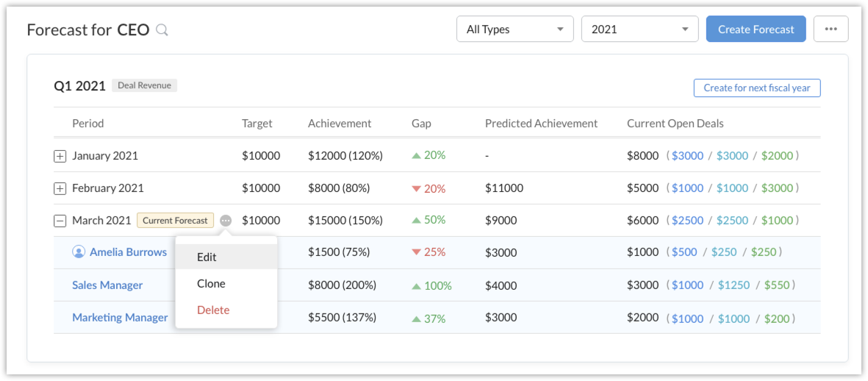Select Delete from the context menu

tap(213, 310)
